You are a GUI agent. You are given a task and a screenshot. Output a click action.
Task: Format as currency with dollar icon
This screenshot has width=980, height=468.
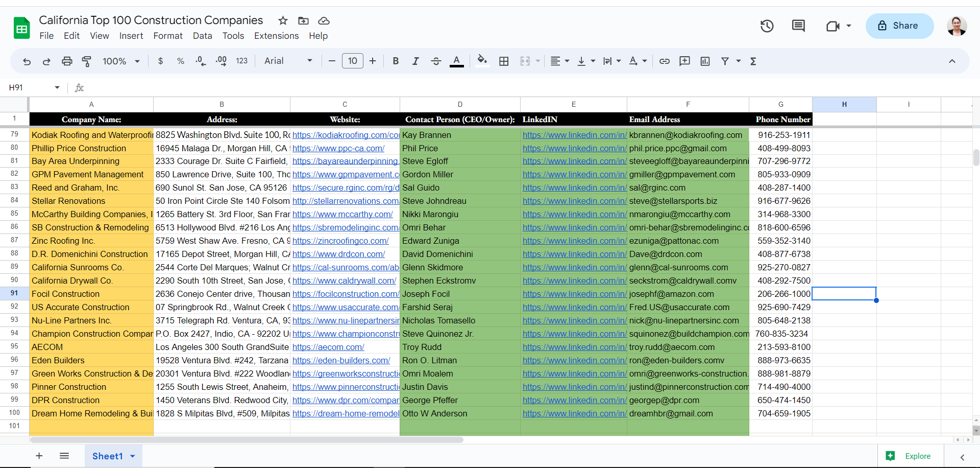[161, 61]
